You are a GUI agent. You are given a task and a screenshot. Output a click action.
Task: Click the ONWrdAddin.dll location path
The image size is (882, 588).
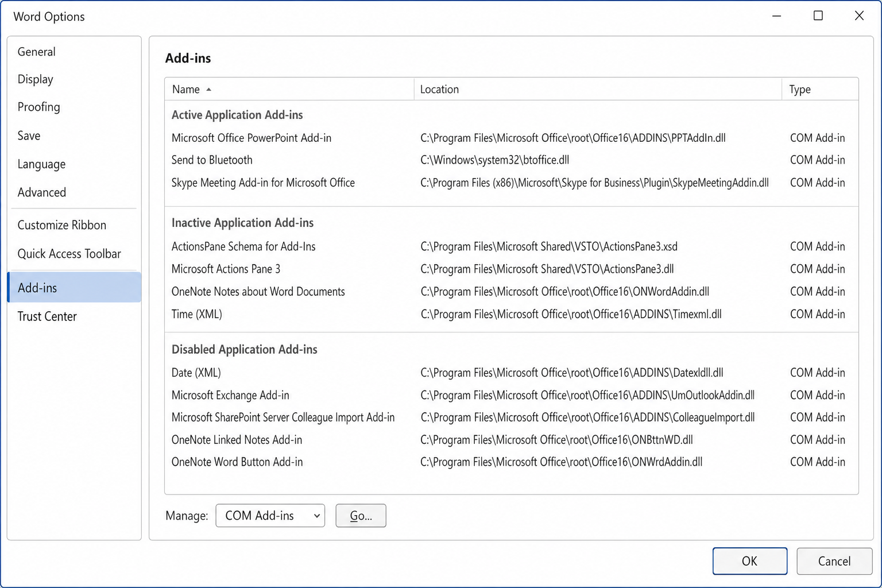coord(562,462)
